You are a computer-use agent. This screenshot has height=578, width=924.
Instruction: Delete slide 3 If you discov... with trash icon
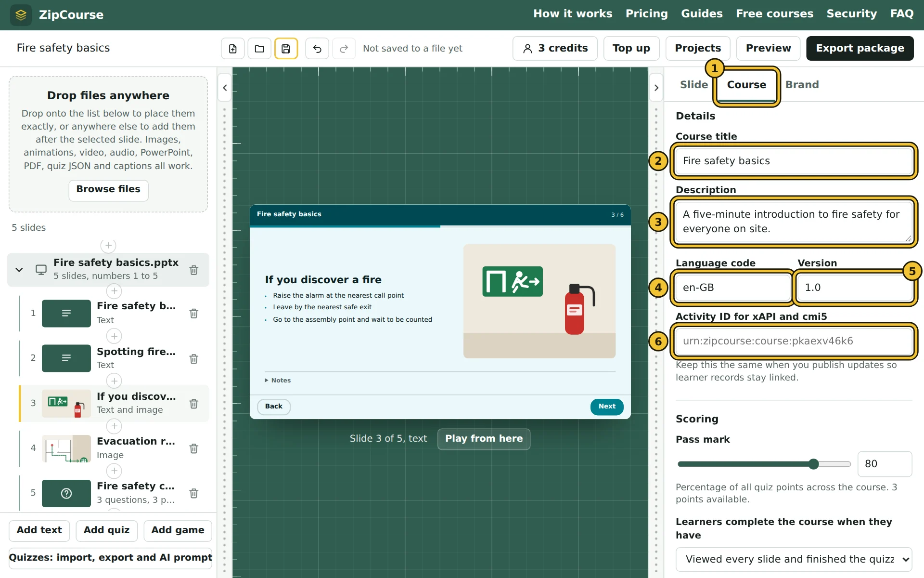tap(194, 404)
